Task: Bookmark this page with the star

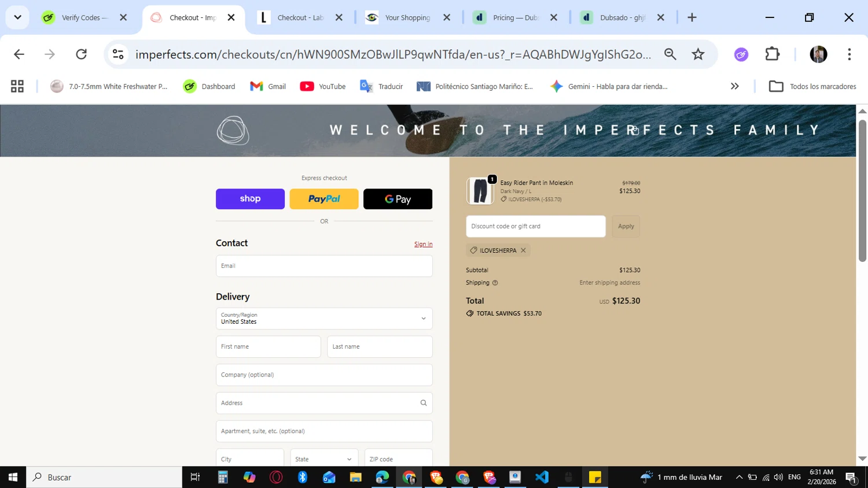Action: click(698, 54)
